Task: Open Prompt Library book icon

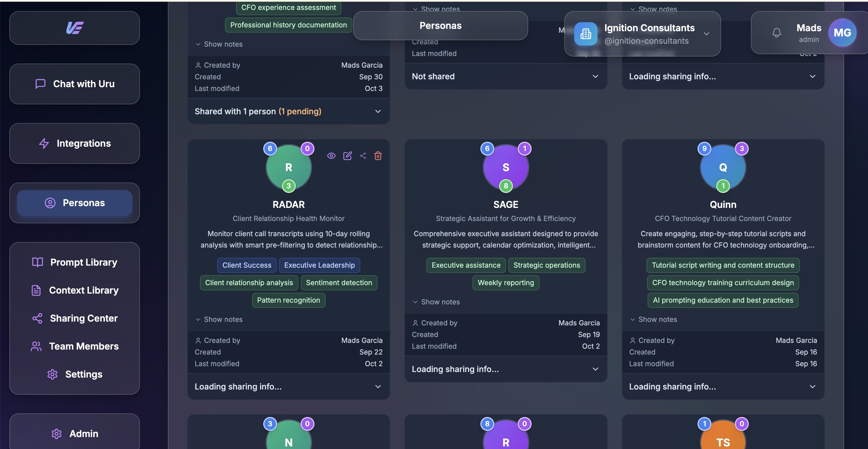Action: (37, 262)
